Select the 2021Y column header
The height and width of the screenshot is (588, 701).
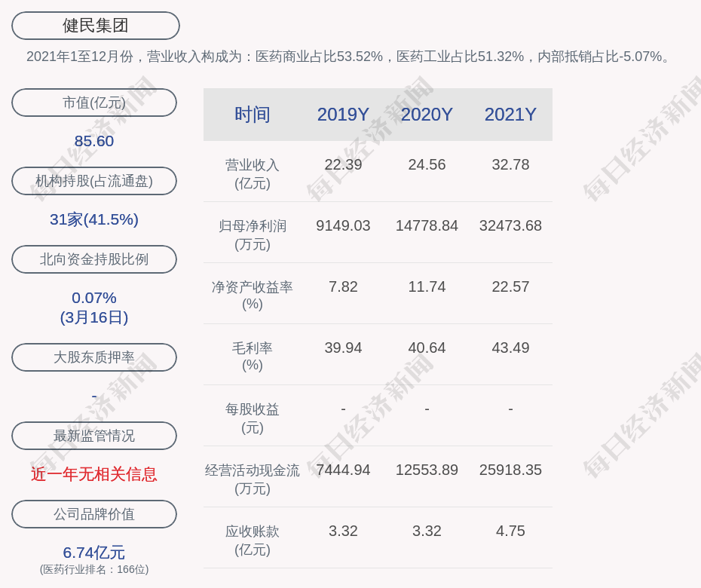tap(510, 115)
